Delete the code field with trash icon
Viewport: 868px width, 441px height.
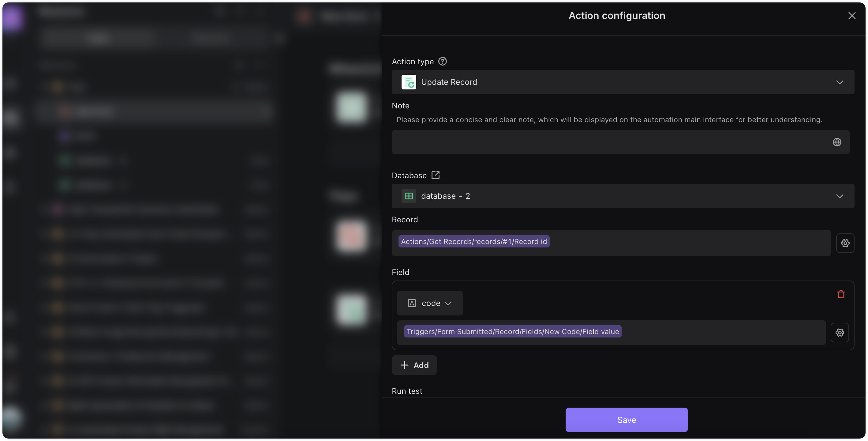[x=841, y=294]
